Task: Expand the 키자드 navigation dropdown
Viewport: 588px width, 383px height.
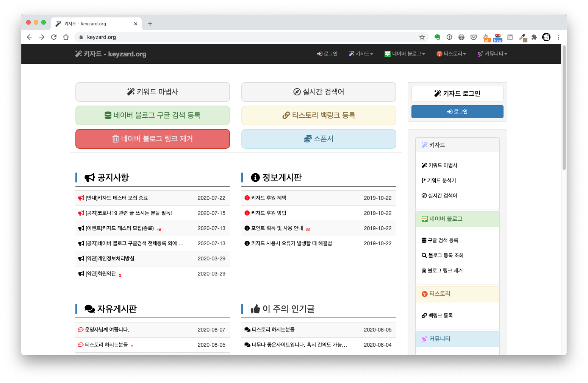Action: click(x=361, y=54)
